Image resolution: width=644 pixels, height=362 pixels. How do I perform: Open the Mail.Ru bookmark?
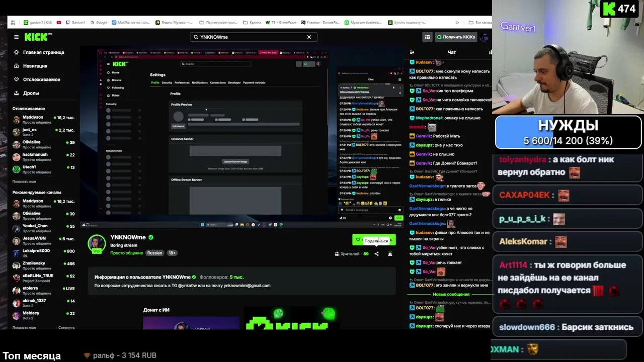tap(131, 23)
